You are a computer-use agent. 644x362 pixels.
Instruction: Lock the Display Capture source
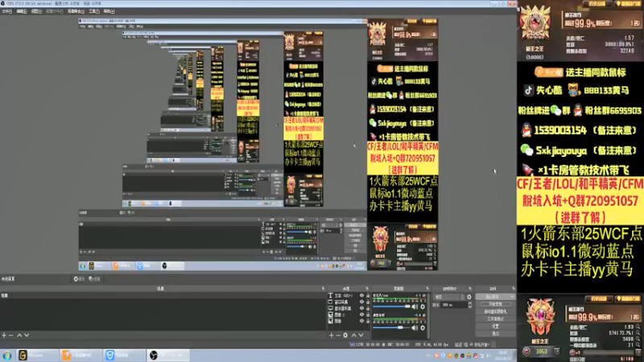pyautogui.click(x=368, y=308)
